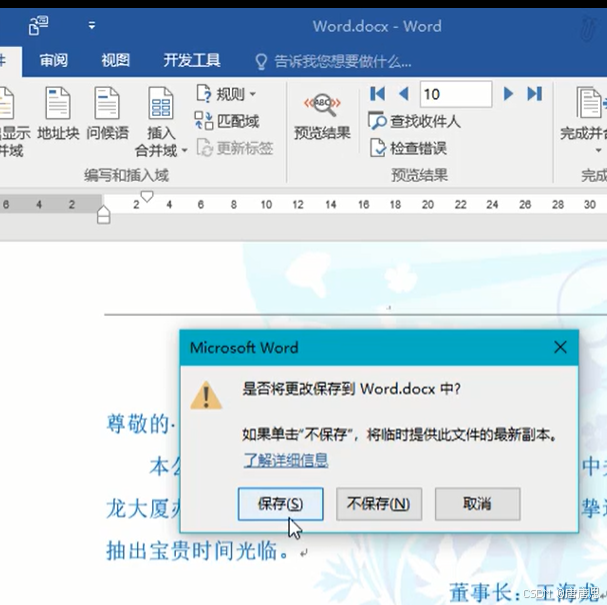Open the 完成并合并 finish and merge menu
607x605 pixels.
[x=585, y=120]
